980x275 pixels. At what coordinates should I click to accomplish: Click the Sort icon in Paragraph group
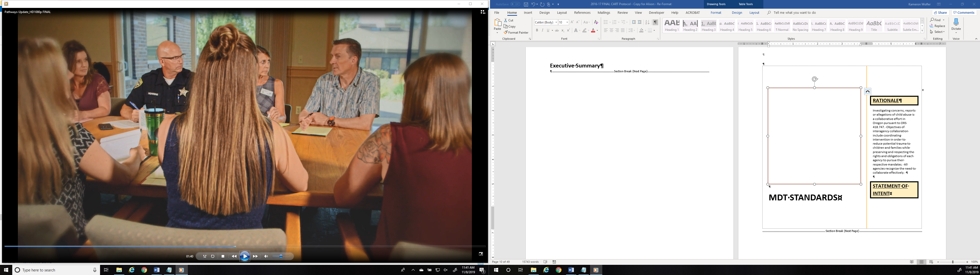tap(647, 22)
